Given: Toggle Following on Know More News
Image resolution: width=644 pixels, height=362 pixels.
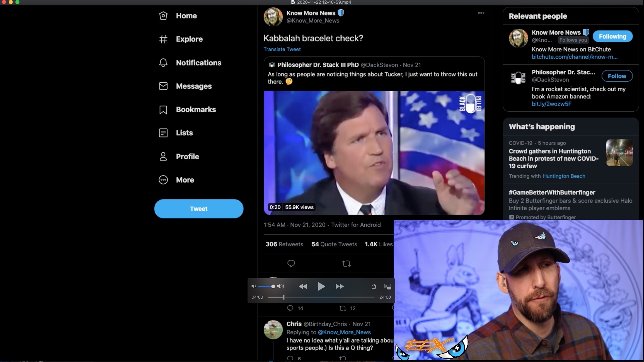Looking at the screenshot, I should click(x=612, y=37).
